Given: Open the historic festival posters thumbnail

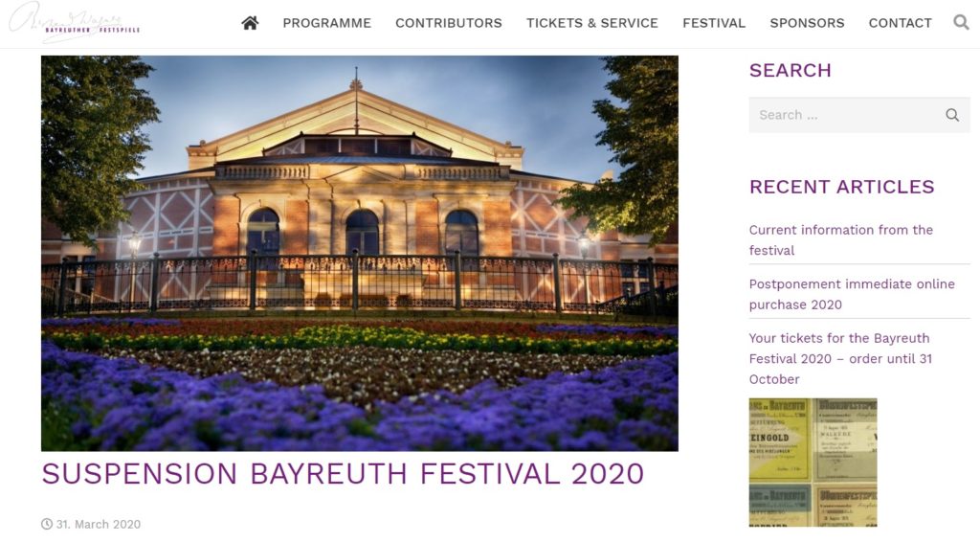Looking at the screenshot, I should tap(813, 463).
